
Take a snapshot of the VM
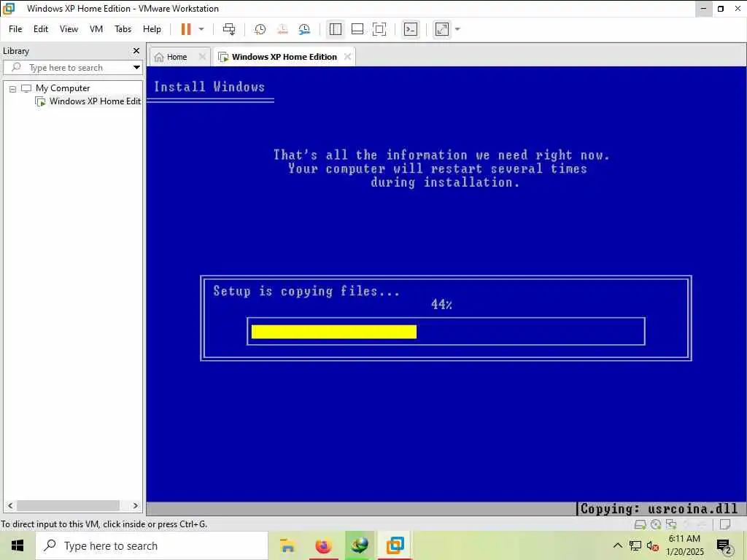tap(260, 29)
